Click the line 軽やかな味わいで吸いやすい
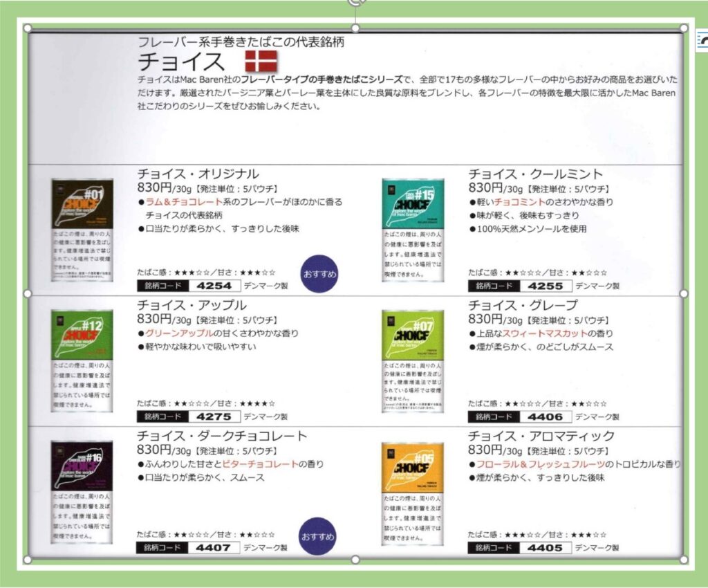The image size is (708, 588). coord(197,347)
